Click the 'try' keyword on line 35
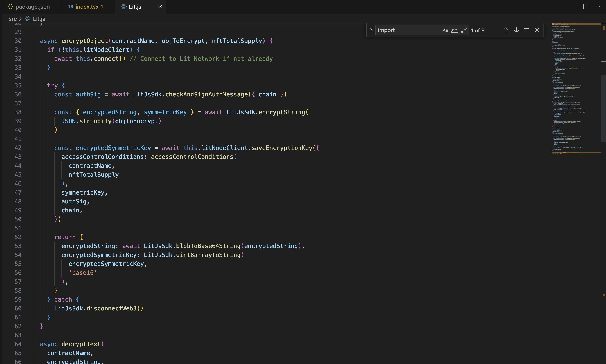 (52, 85)
